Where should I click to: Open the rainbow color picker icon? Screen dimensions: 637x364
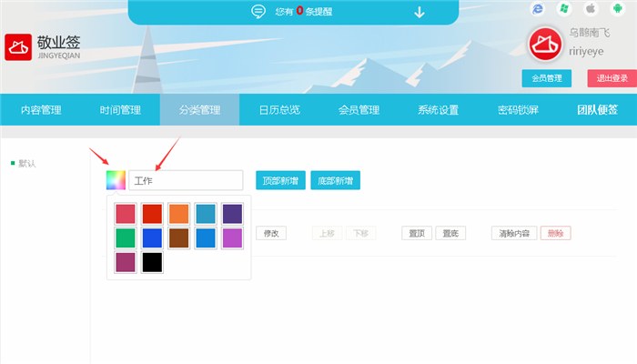[x=116, y=180]
